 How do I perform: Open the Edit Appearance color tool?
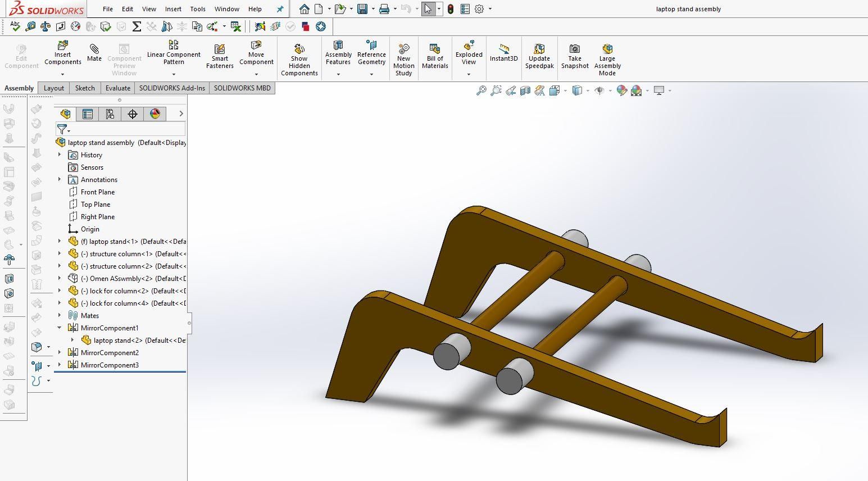622,90
